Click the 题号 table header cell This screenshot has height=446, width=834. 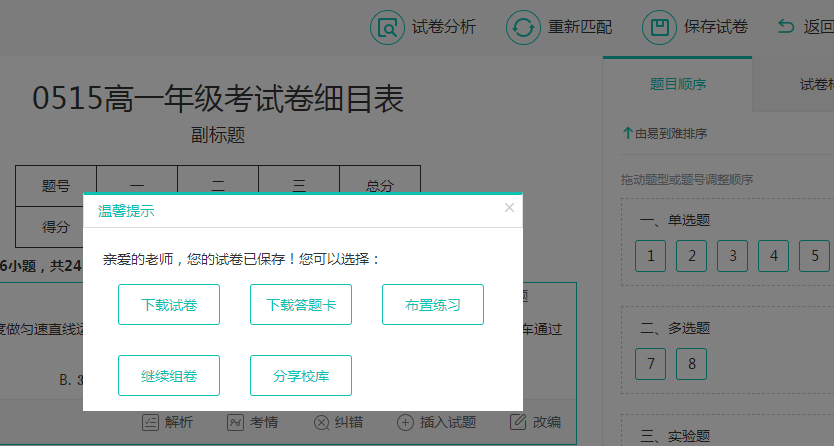pos(56,186)
